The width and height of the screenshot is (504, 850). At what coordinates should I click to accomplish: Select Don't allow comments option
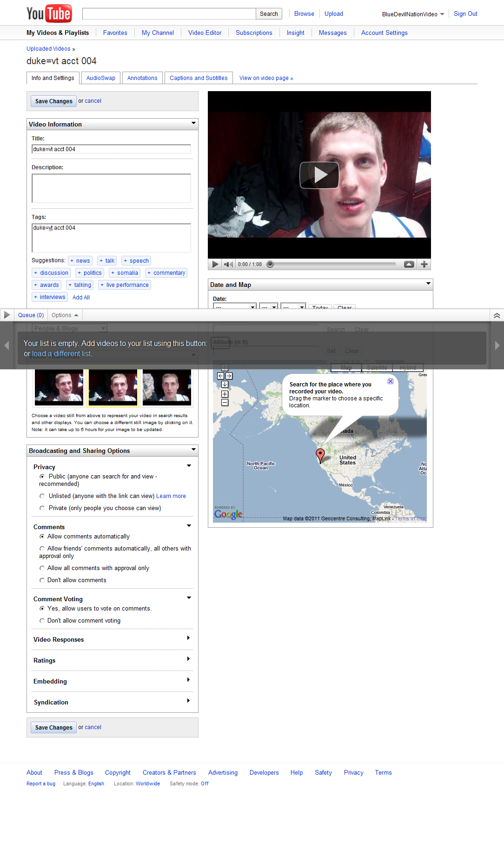(x=42, y=580)
